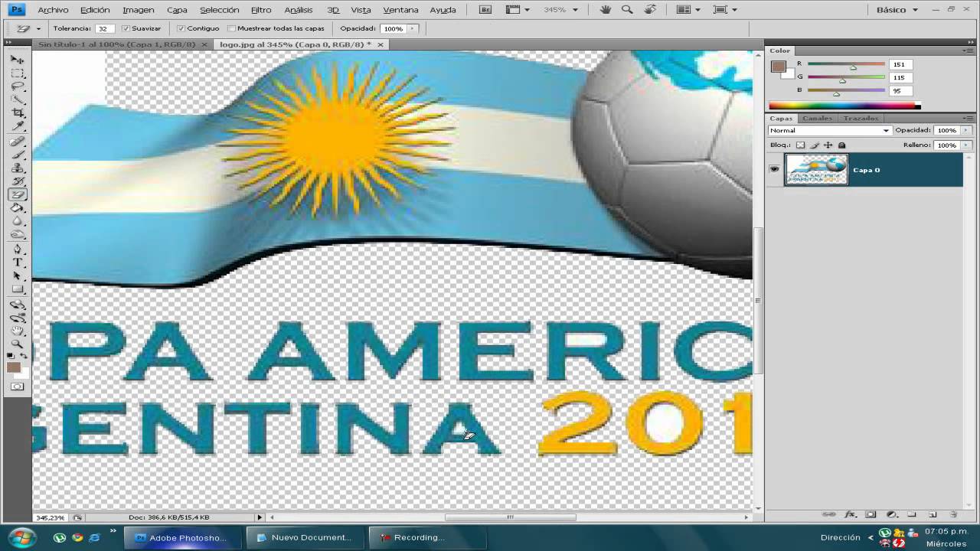Open options bar Opacidad arrow
980x551 pixels.
point(413,28)
